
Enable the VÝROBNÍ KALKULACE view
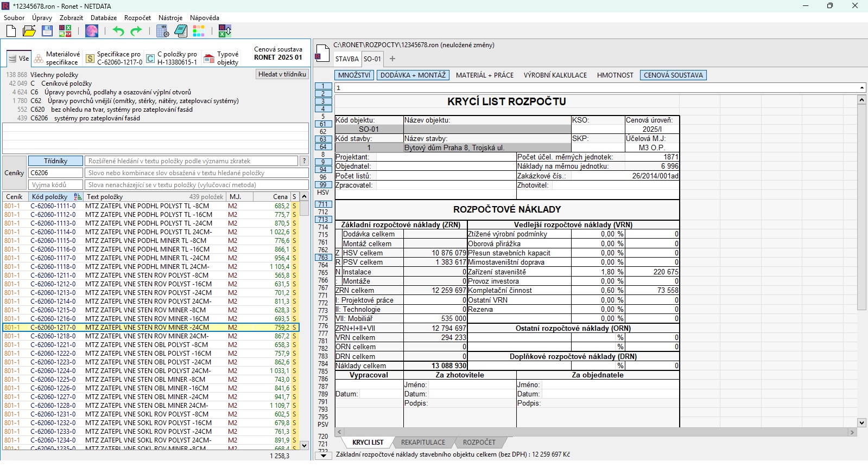pyautogui.click(x=555, y=75)
